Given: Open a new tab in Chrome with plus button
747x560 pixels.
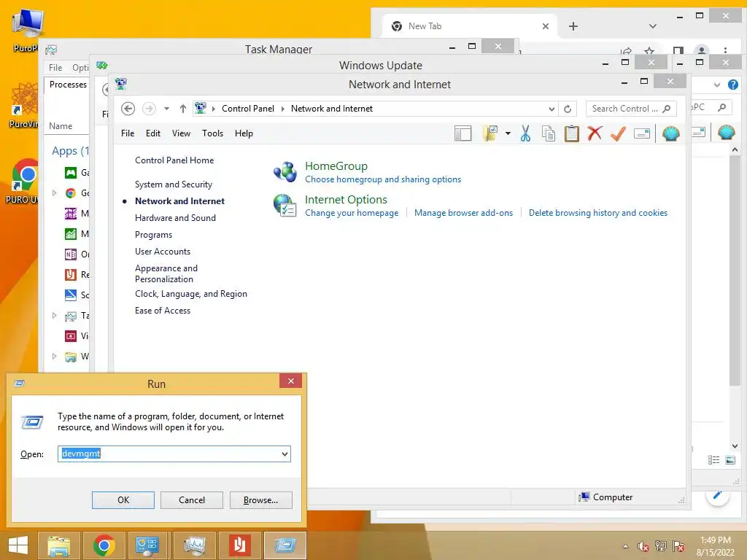Looking at the screenshot, I should [x=573, y=26].
